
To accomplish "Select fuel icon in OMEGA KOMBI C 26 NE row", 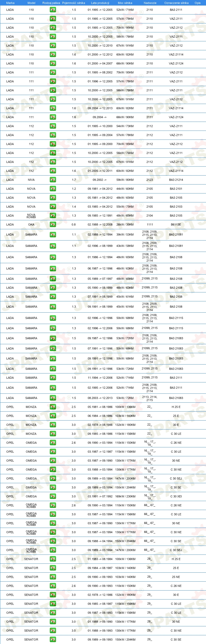I will pos(53,505).
